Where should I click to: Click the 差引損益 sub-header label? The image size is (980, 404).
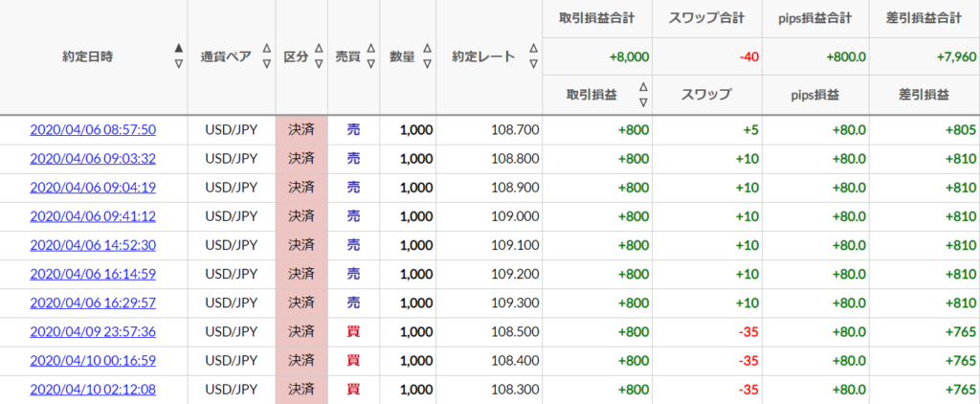[924, 95]
